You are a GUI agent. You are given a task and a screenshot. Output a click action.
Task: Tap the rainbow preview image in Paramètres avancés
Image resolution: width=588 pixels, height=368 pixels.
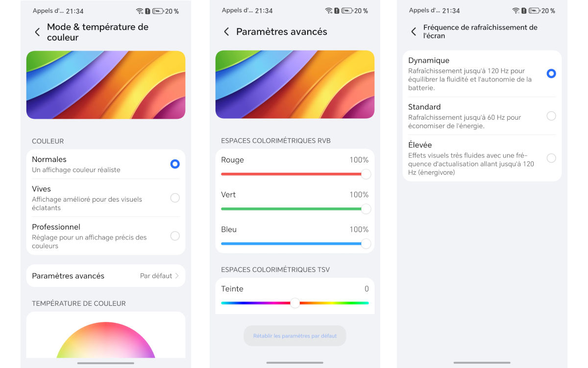click(295, 84)
